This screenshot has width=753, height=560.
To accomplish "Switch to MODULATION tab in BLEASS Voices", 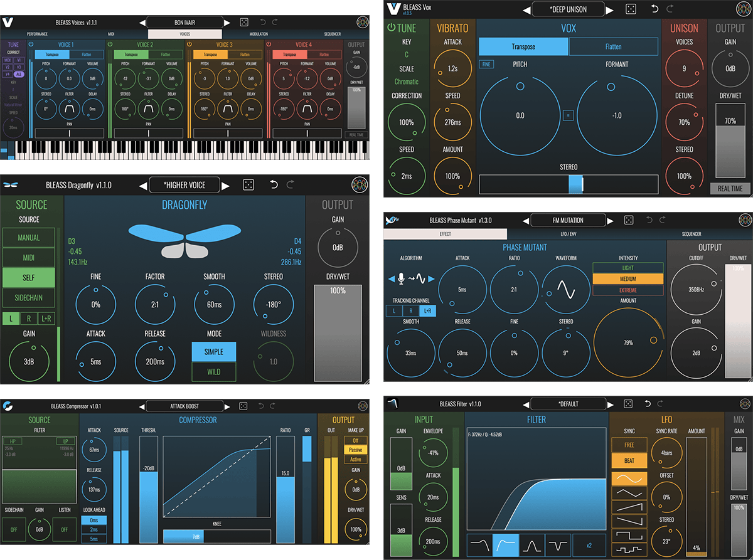I will tap(259, 34).
